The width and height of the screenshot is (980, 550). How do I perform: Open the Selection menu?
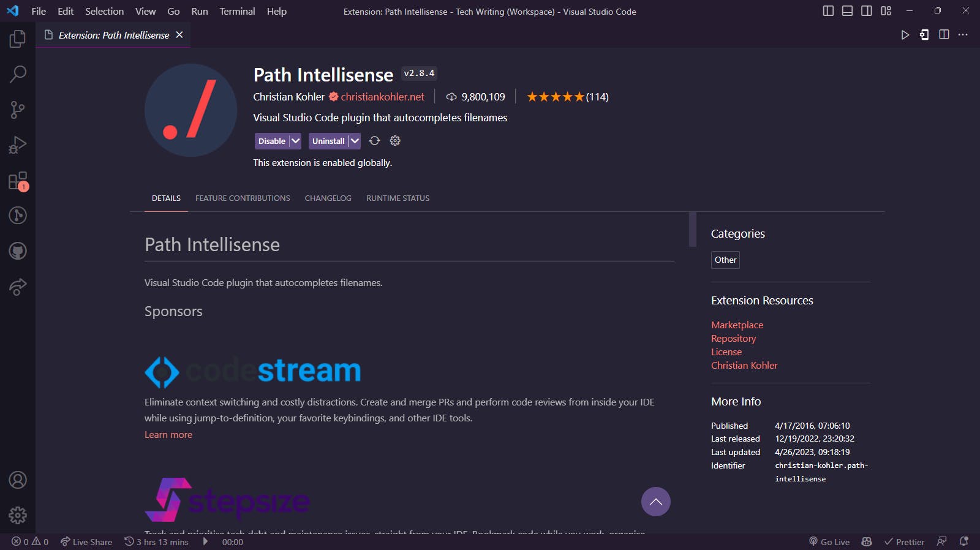coord(104,11)
